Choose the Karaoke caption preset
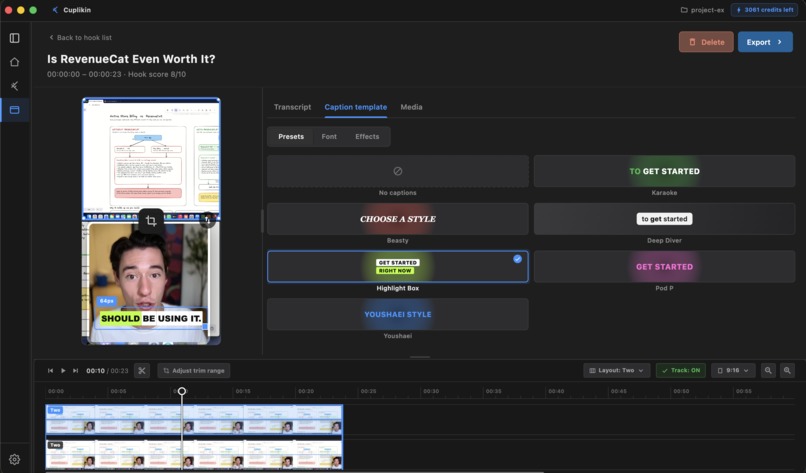The height and width of the screenshot is (473, 806). [665, 171]
